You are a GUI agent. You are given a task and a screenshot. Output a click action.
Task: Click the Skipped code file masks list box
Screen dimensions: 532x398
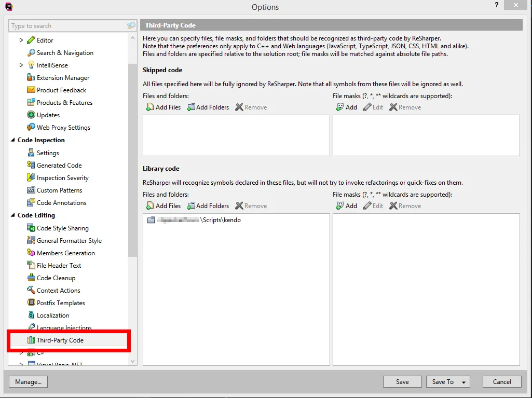pos(426,135)
